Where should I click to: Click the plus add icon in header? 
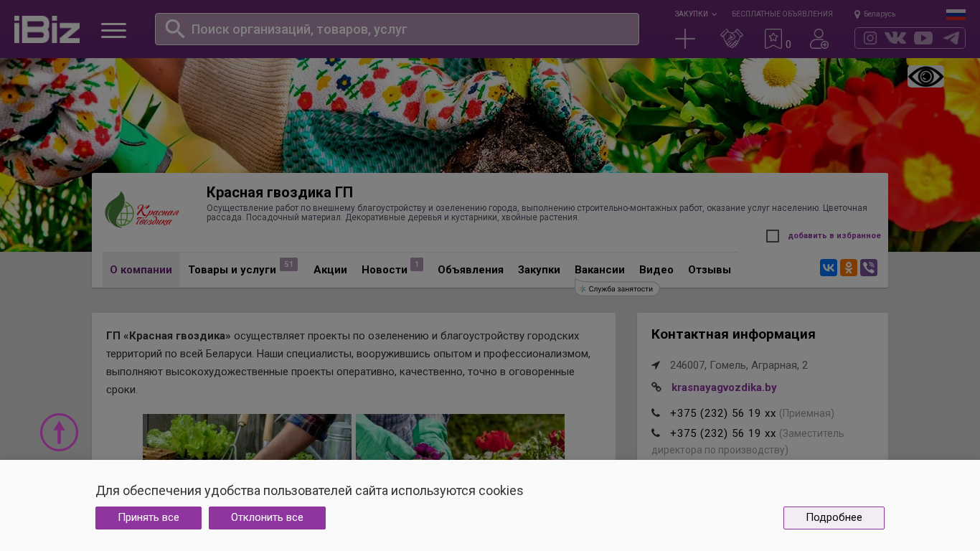tap(685, 39)
